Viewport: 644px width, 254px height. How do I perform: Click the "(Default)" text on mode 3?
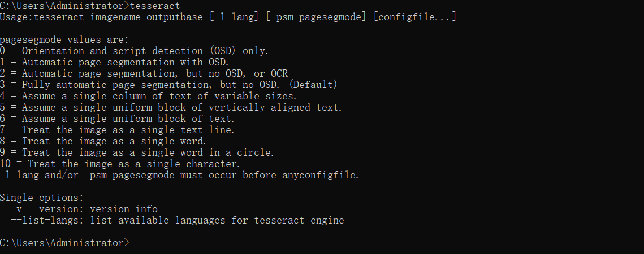click(313, 85)
